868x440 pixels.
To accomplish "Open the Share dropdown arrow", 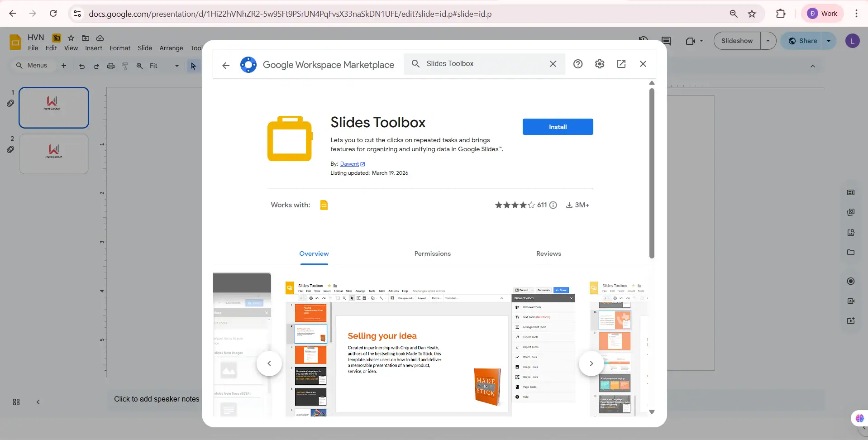I will (830, 41).
